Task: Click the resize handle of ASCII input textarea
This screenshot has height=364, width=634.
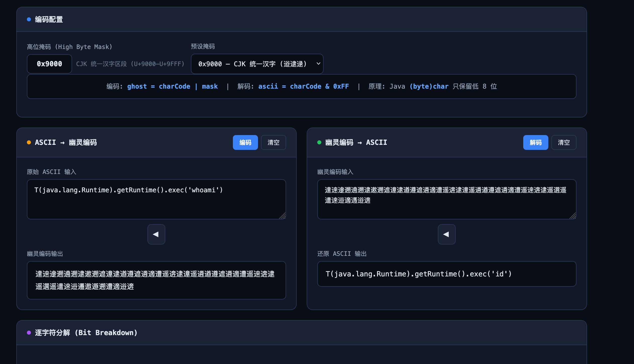Action: click(x=283, y=216)
